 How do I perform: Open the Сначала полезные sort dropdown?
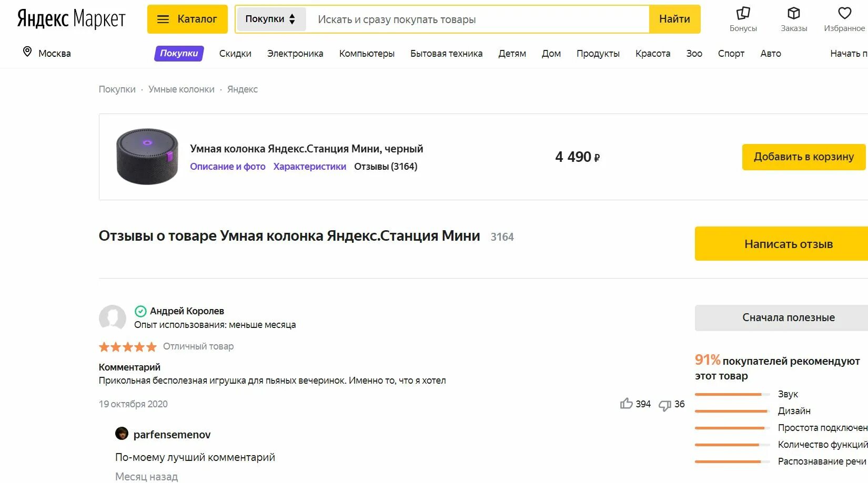click(x=782, y=317)
